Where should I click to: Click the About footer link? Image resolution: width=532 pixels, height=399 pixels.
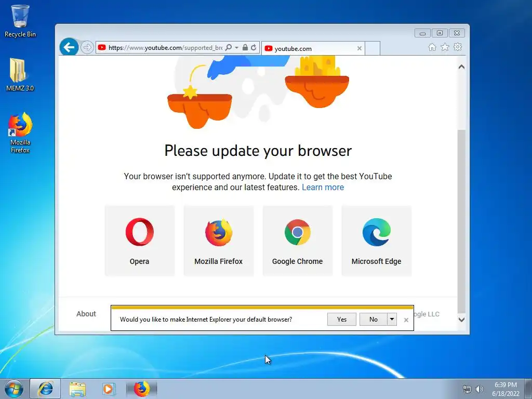[x=86, y=314]
